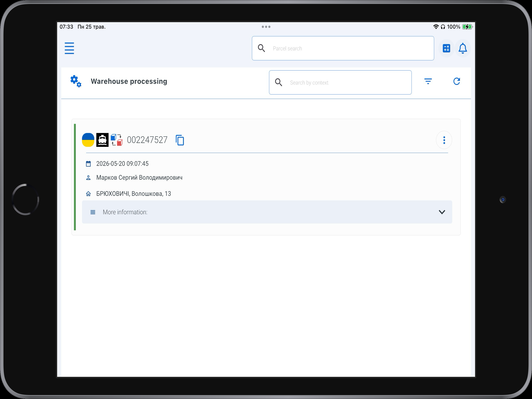Screen dimensions: 532x399
Task: Click the date 2026-05-20 09:07:45
Action: coord(122,164)
